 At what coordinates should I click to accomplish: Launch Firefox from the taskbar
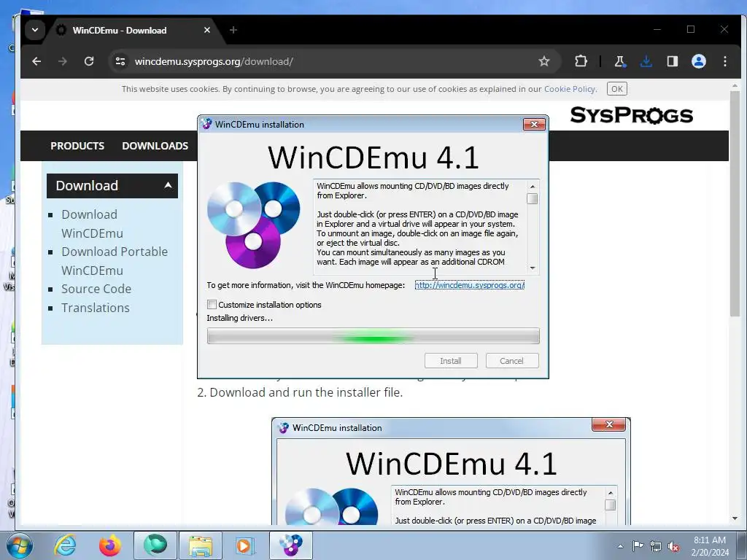point(109,545)
